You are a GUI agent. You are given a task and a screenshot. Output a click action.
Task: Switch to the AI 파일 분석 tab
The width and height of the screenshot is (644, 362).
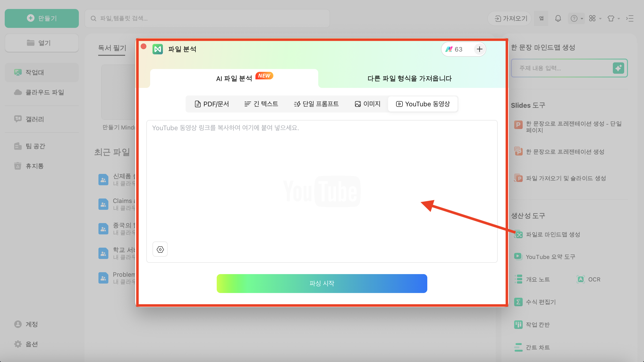pos(234,78)
